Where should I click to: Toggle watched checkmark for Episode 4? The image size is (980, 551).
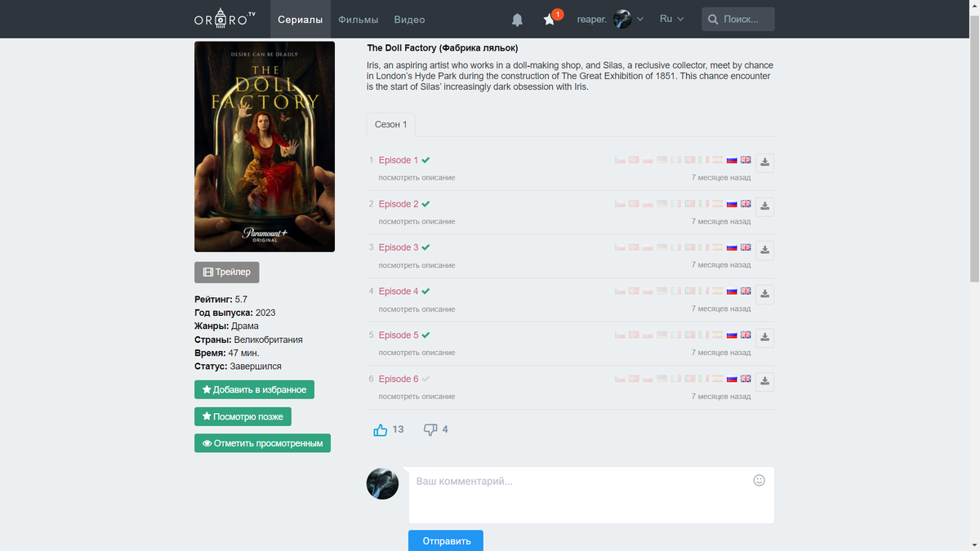click(425, 291)
